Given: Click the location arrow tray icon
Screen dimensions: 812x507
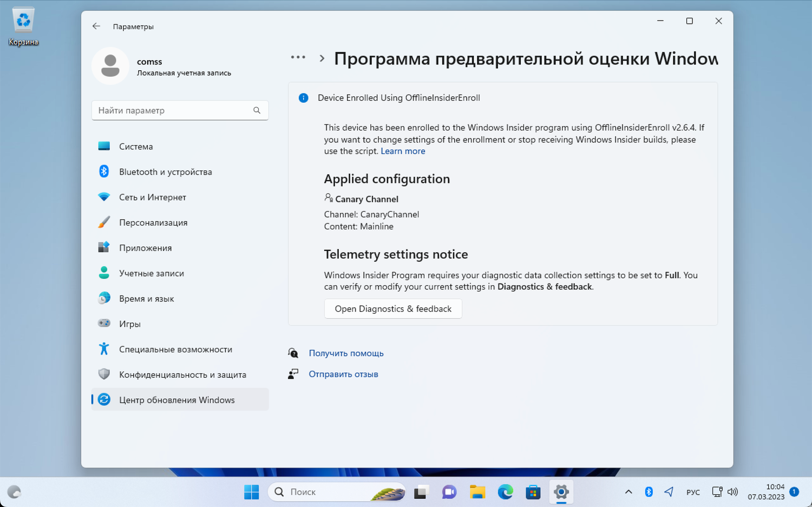Looking at the screenshot, I should (x=669, y=492).
